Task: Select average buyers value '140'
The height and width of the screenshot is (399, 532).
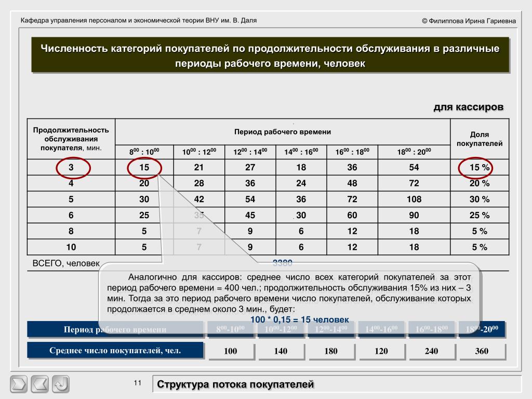Action: pos(281,351)
